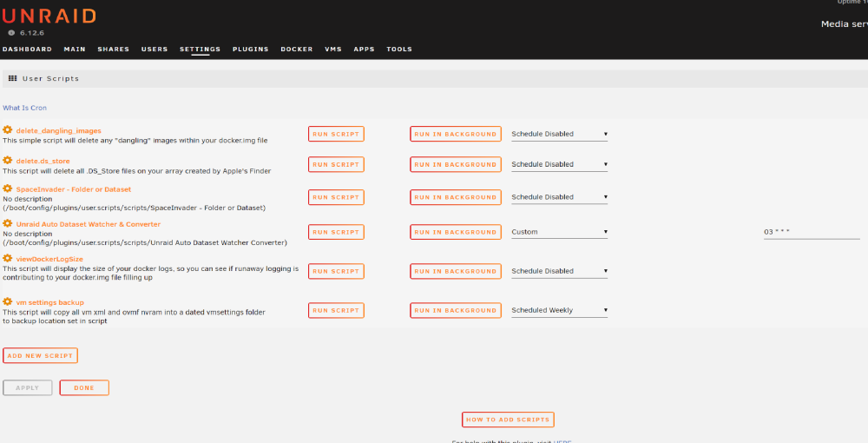Viewport: 868px width, 443px height.
Task: Go to the Dashboard tab
Action: (27, 50)
